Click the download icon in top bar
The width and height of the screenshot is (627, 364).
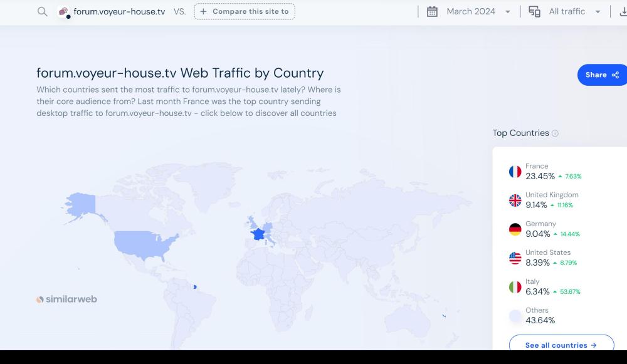[623, 12]
